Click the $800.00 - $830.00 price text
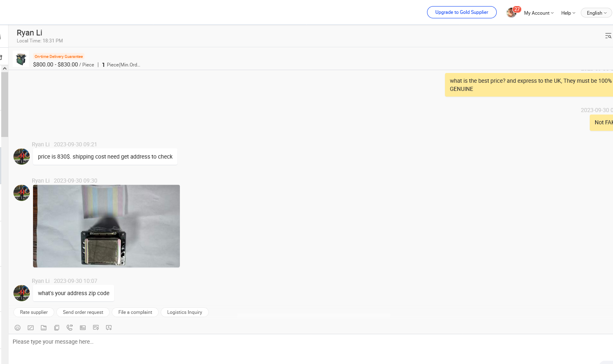 point(55,64)
